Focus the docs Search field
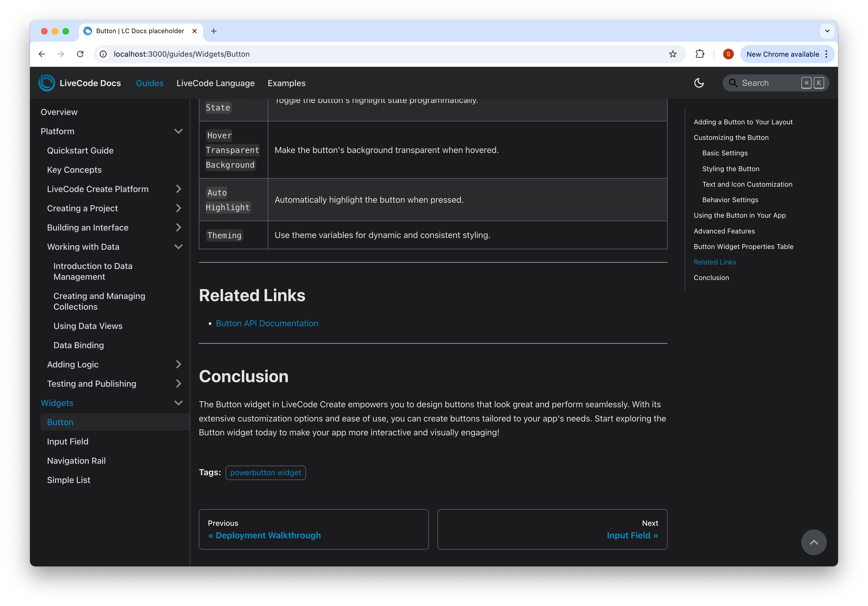This screenshot has width=868, height=606. point(768,83)
